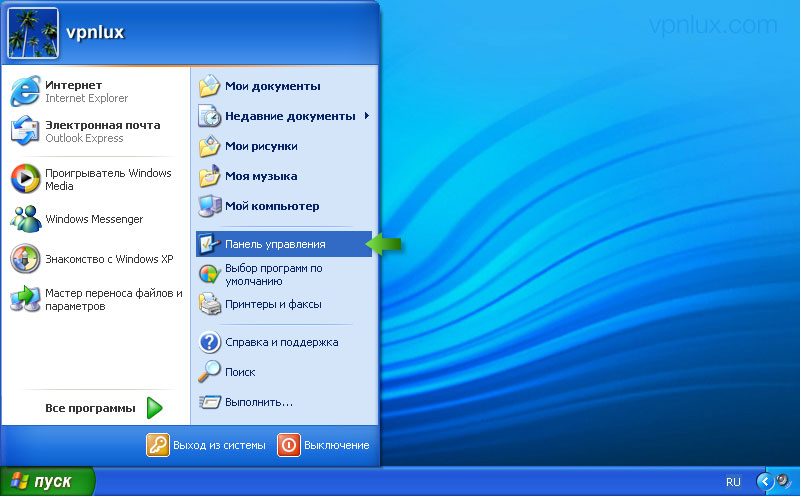Open Справка и поддержка label
The image size is (800, 496).
click(x=282, y=342)
